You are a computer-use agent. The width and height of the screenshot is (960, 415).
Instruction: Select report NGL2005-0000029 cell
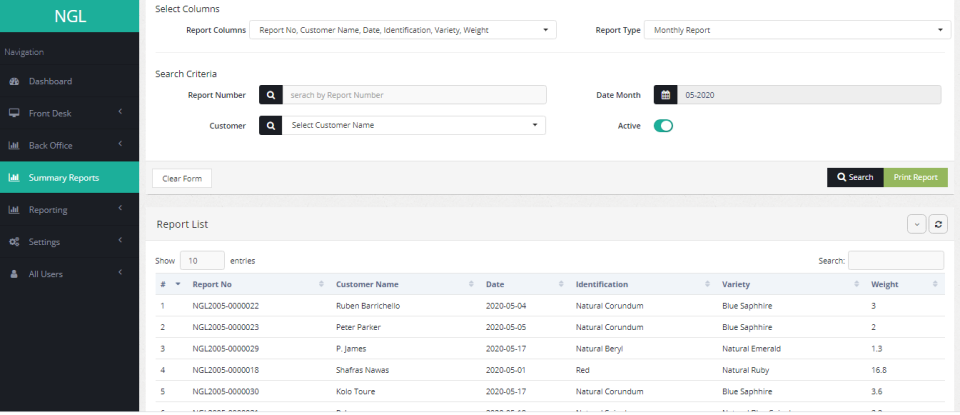[225, 349]
